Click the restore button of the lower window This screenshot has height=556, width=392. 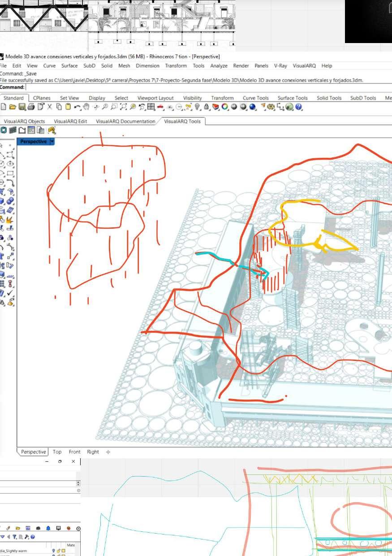click(x=60, y=461)
